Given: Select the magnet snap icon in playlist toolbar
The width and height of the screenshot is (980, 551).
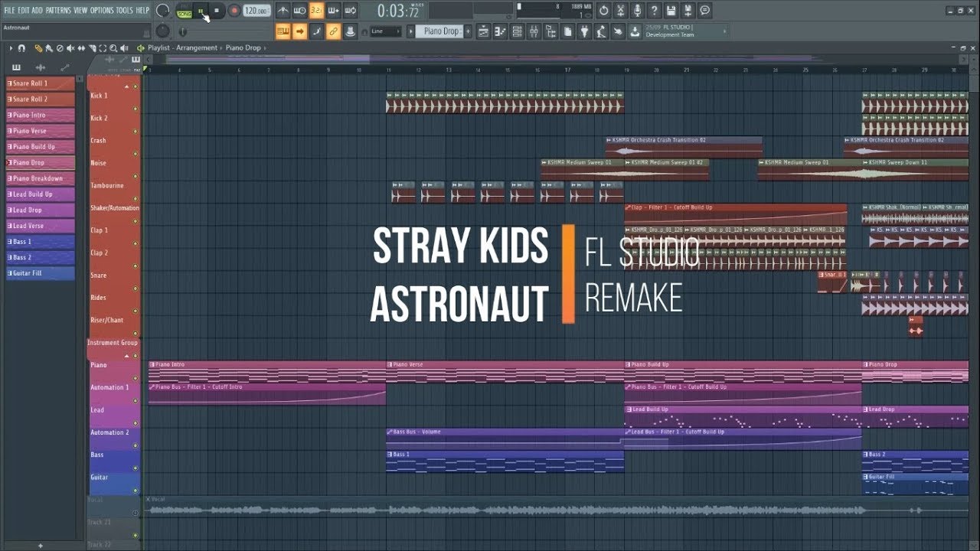Looking at the screenshot, I should 21,47.
